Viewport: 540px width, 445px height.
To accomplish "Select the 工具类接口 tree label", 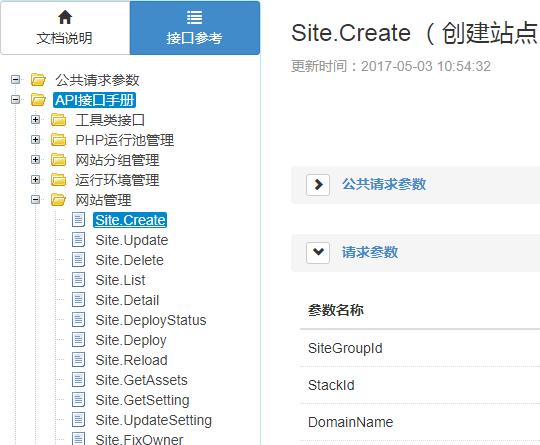I will 110,120.
